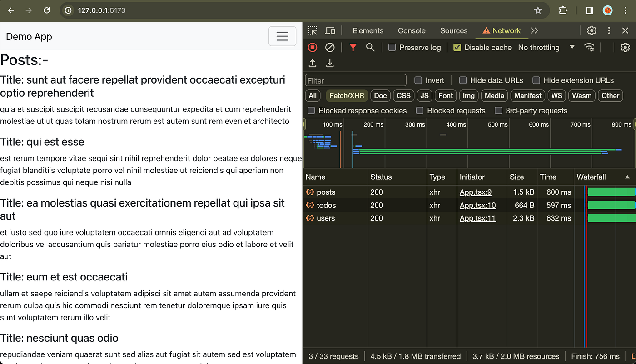Open network conditions Wi-Fi icon
This screenshot has width=636, height=364.
pyautogui.click(x=589, y=48)
